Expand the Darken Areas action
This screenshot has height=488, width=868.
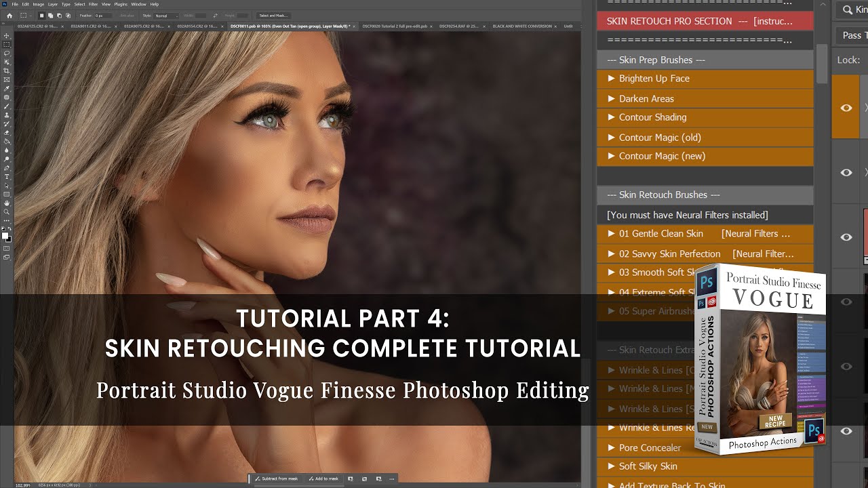pos(612,98)
